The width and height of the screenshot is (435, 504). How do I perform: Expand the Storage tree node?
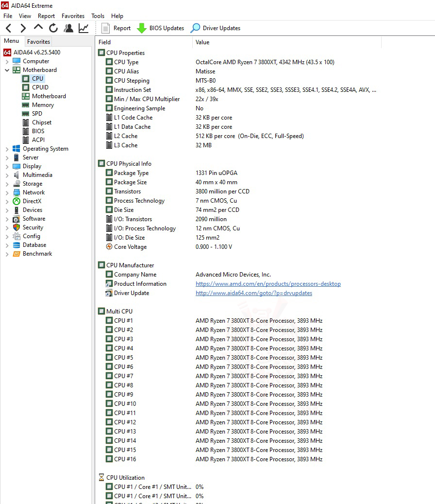pyautogui.click(x=7, y=184)
